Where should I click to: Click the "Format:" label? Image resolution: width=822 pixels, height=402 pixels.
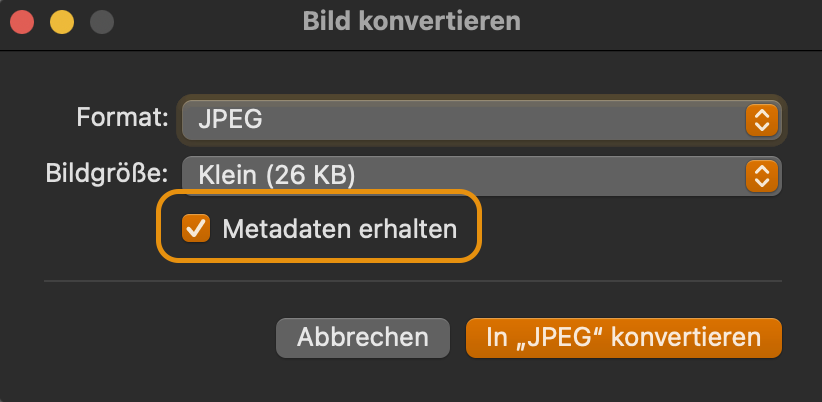coord(122,118)
